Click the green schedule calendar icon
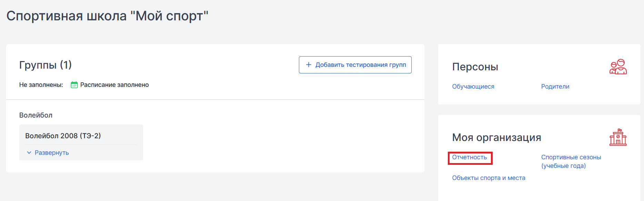This screenshot has width=644, height=201. tap(74, 85)
